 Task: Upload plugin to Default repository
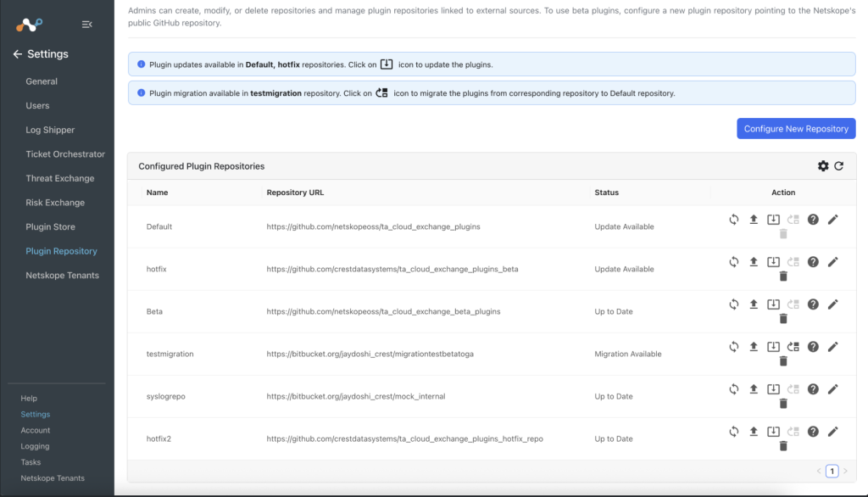point(754,220)
